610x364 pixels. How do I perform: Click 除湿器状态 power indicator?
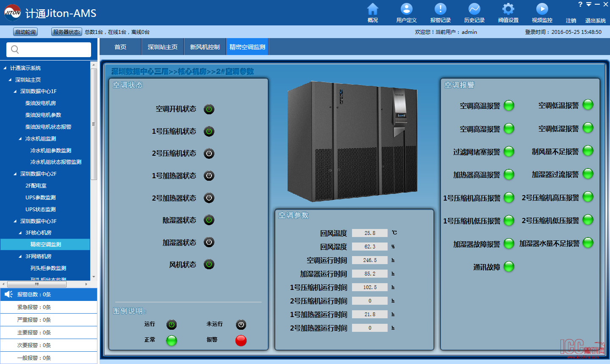(x=209, y=220)
